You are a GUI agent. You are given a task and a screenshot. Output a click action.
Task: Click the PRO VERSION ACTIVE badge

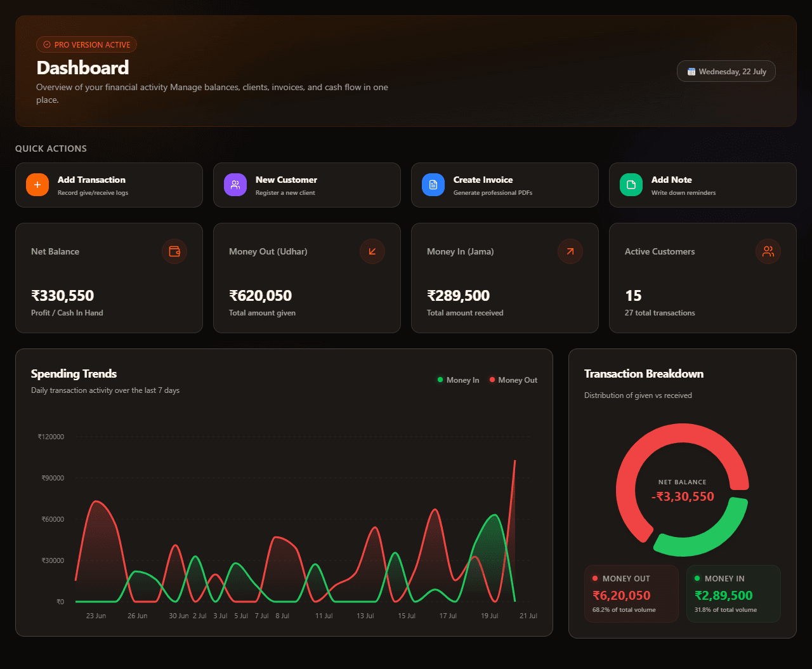pyautogui.click(x=86, y=45)
